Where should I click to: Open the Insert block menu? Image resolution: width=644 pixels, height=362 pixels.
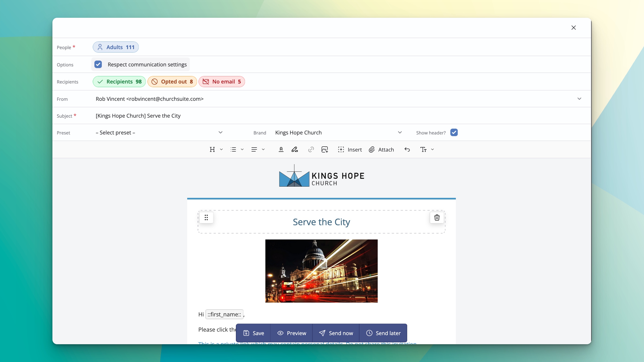(350, 149)
